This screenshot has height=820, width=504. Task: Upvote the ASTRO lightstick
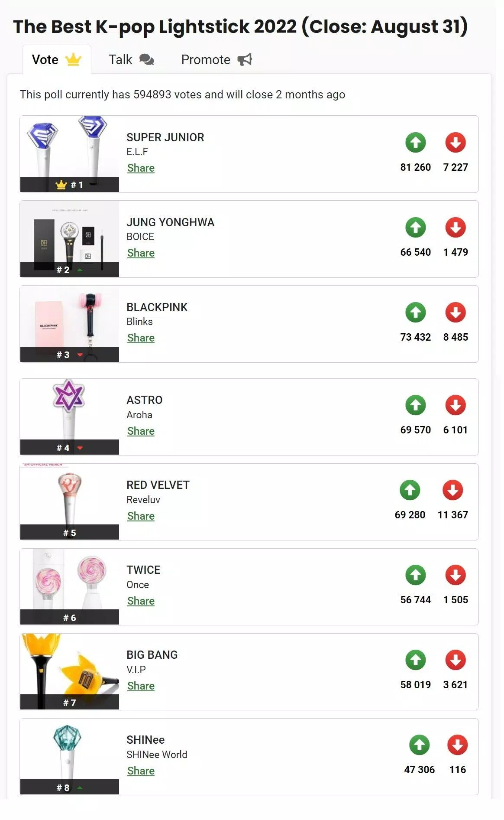click(x=416, y=406)
